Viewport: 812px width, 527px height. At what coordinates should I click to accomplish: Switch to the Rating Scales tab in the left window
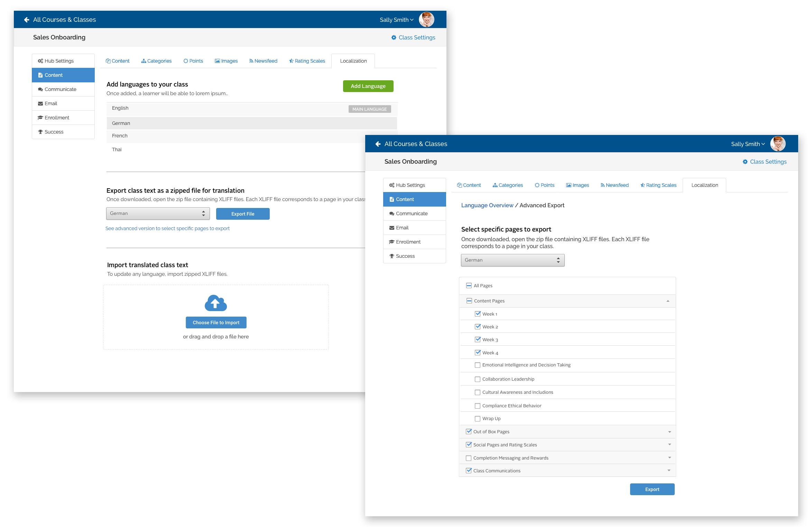307,61
